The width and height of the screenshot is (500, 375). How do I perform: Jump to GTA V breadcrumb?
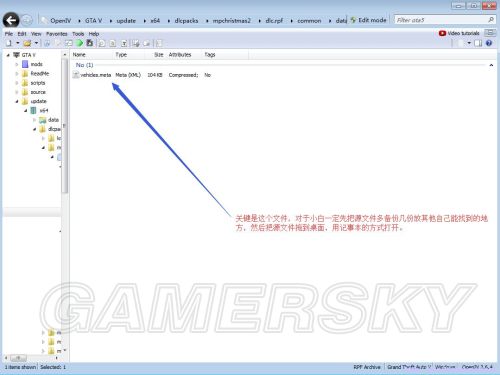(x=93, y=21)
